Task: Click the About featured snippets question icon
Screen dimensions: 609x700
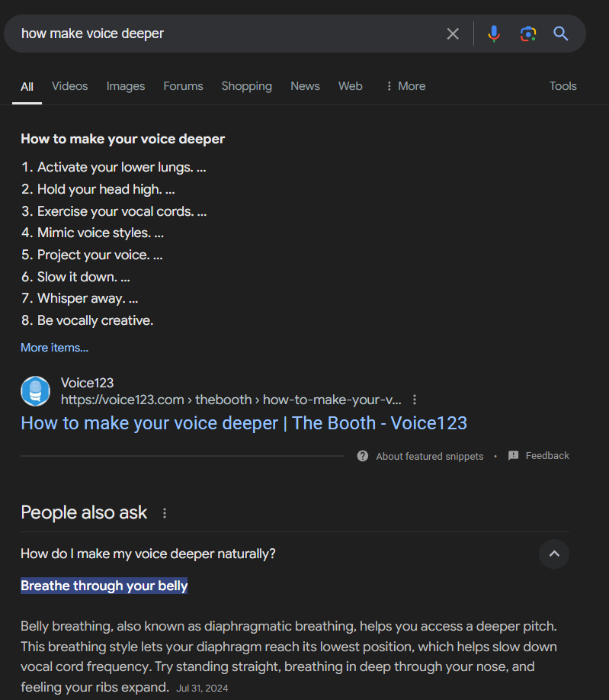Action: coord(363,456)
